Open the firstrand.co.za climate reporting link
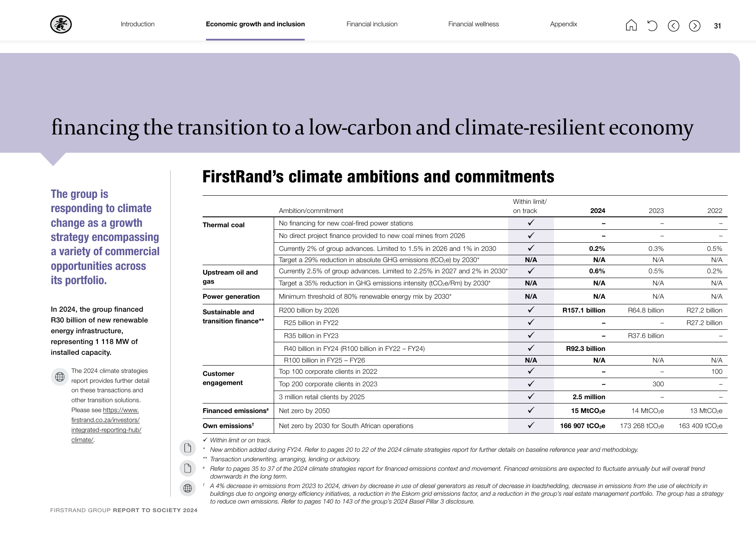This screenshot has height=535, width=756. 106,425
